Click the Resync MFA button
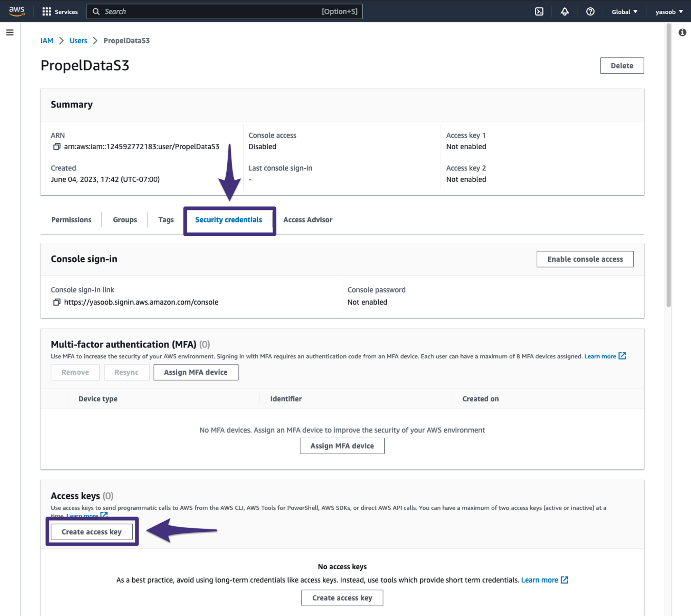 (x=126, y=372)
